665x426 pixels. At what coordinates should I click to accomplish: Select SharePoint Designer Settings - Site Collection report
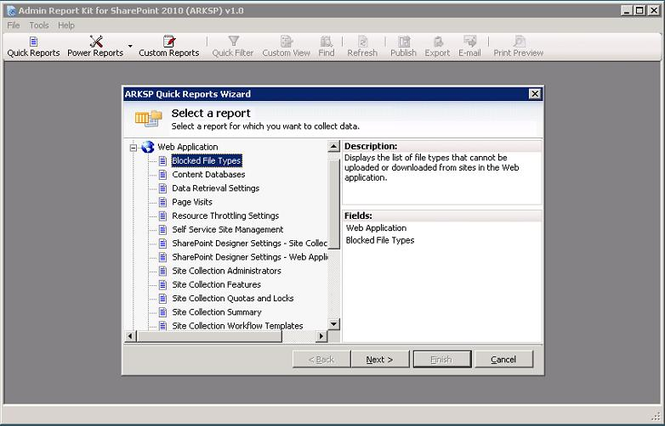(249, 243)
